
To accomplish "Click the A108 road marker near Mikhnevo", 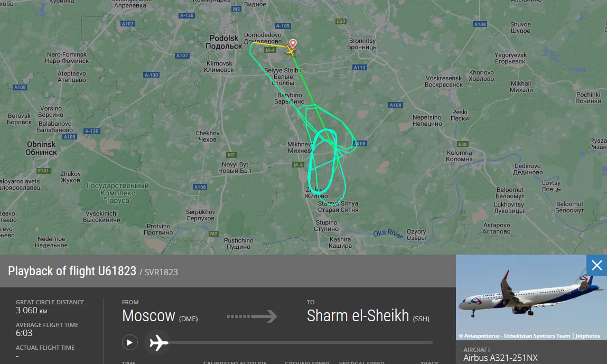I will pyautogui.click(x=360, y=144).
